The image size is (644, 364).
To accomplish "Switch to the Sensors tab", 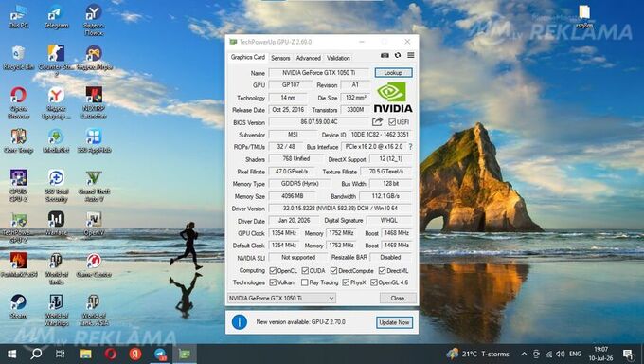I will 280,58.
